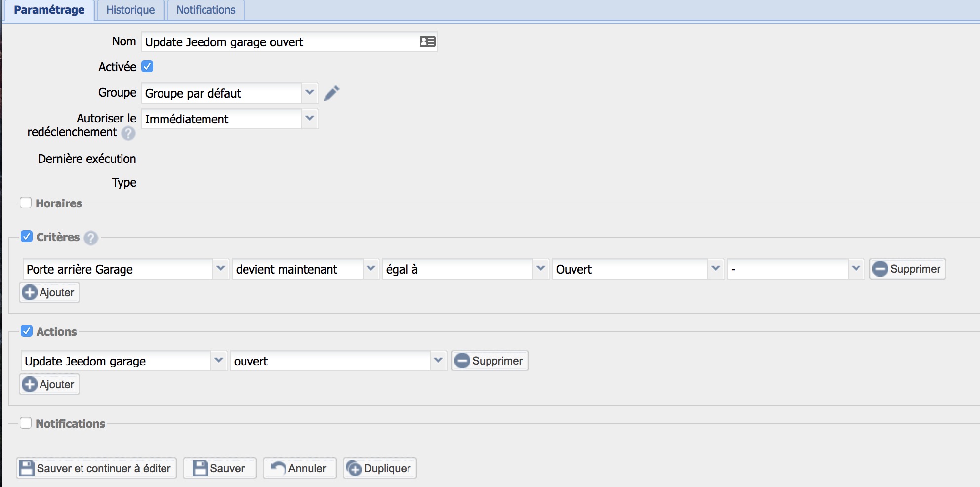Switch to the Paramétrage tab
The width and height of the screenshot is (980, 487).
point(49,10)
